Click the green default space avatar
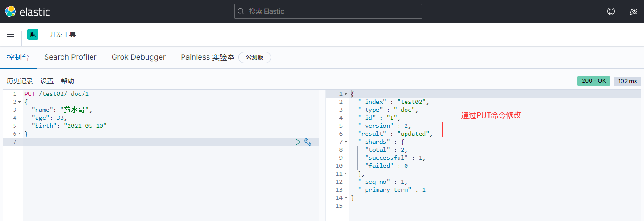The width and height of the screenshot is (644, 221). [x=33, y=34]
